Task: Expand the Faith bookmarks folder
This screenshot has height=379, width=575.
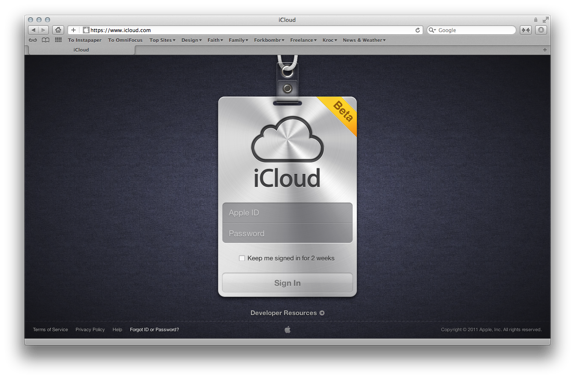Action: 215,40
